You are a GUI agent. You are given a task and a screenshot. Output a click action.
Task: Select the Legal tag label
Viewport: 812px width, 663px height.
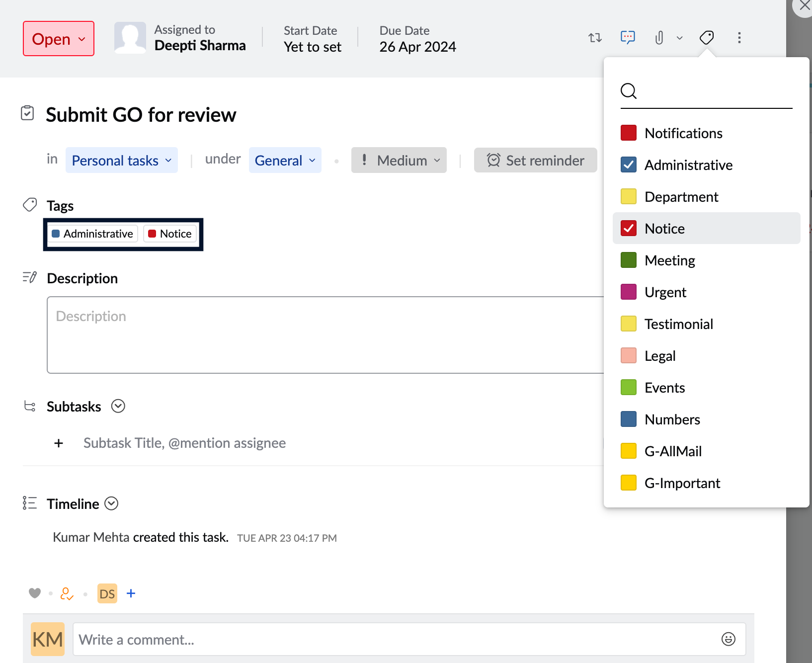(660, 356)
